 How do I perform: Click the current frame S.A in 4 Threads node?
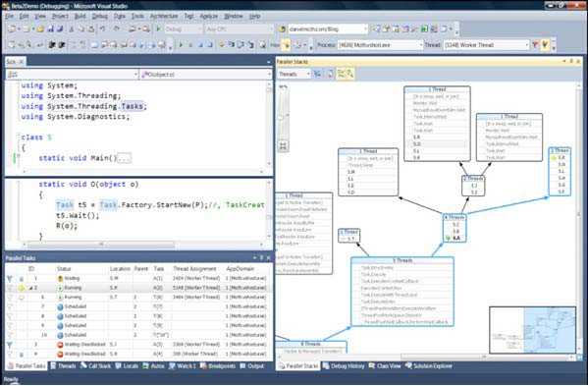coord(456,238)
